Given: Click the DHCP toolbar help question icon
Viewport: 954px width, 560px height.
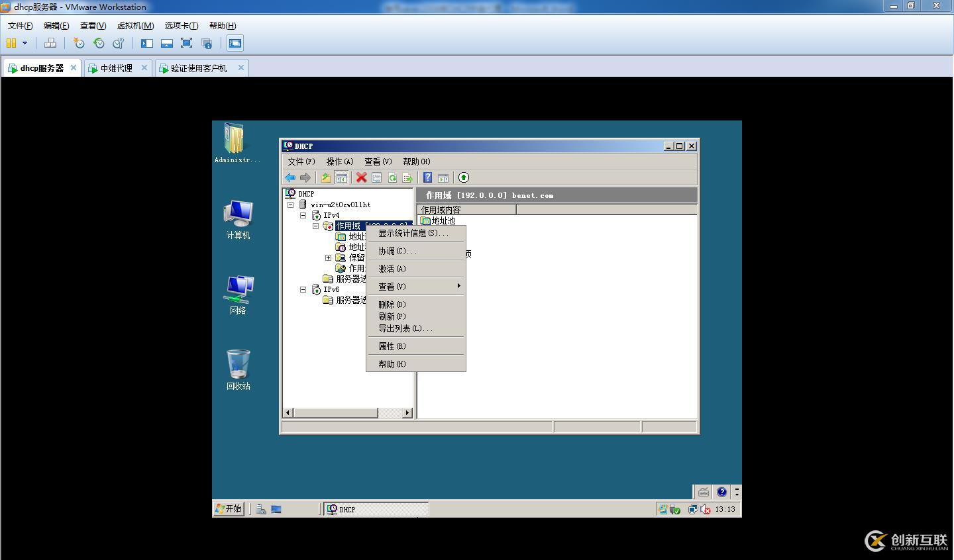Looking at the screenshot, I should click(x=428, y=177).
